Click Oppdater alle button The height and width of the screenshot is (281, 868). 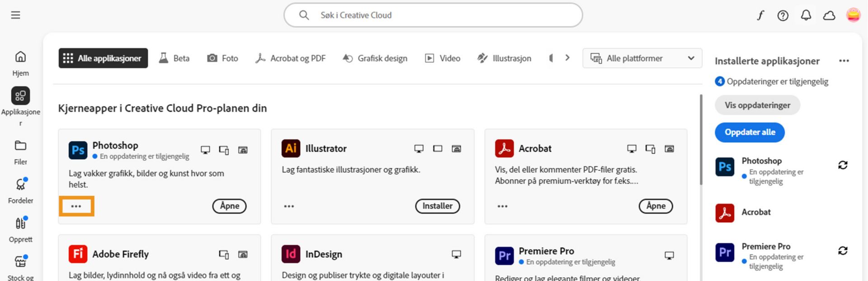click(750, 132)
